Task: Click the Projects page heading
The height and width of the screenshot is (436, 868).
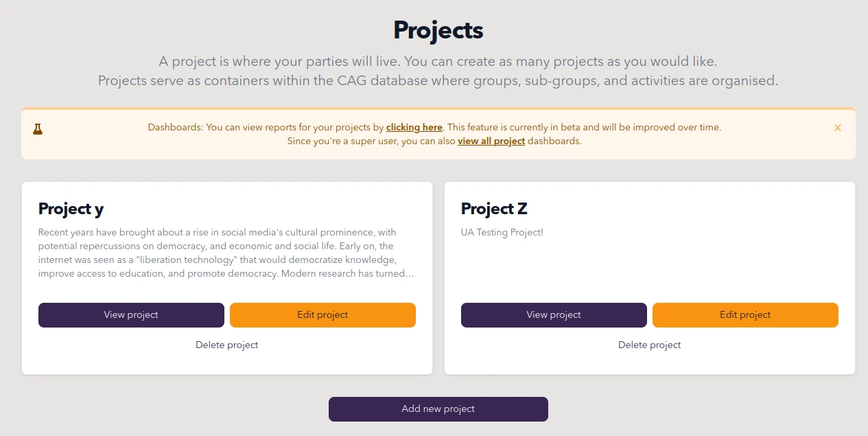Action: point(438,30)
